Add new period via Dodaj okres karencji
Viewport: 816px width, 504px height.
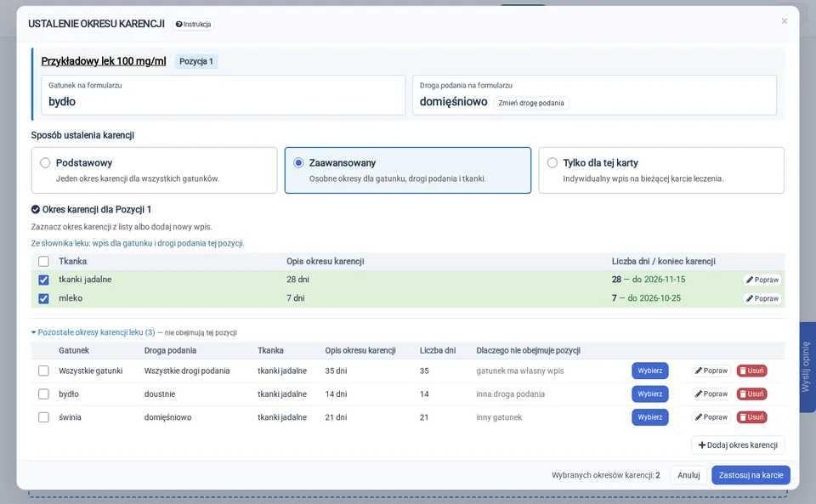pyautogui.click(x=738, y=445)
